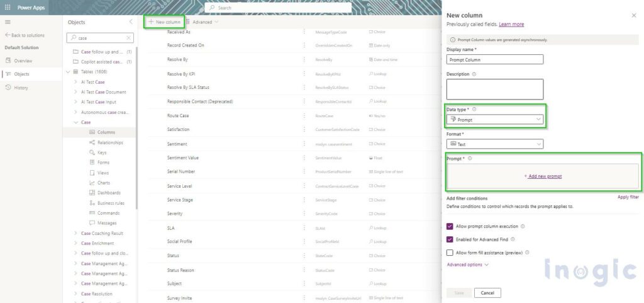Check Allow form fill assistance (preview)

pyautogui.click(x=450, y=253)
